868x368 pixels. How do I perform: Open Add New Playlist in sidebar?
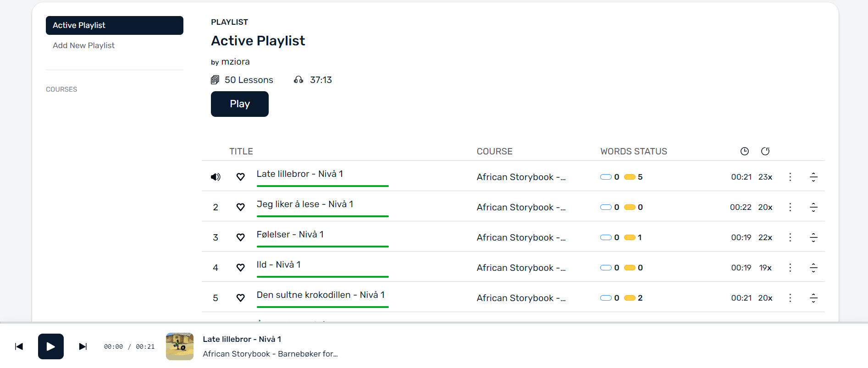tap(83, 45)
